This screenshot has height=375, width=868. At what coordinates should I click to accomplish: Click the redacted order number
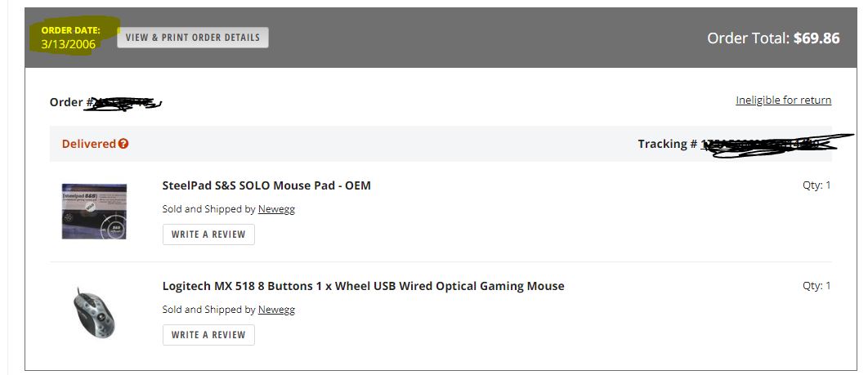click(127, 103)
